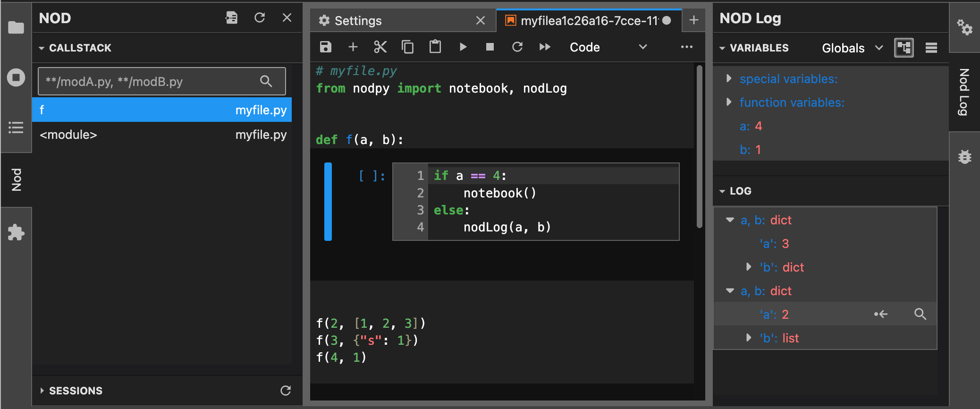Open the Nod sidebar tab

click(x=16, y=179)
